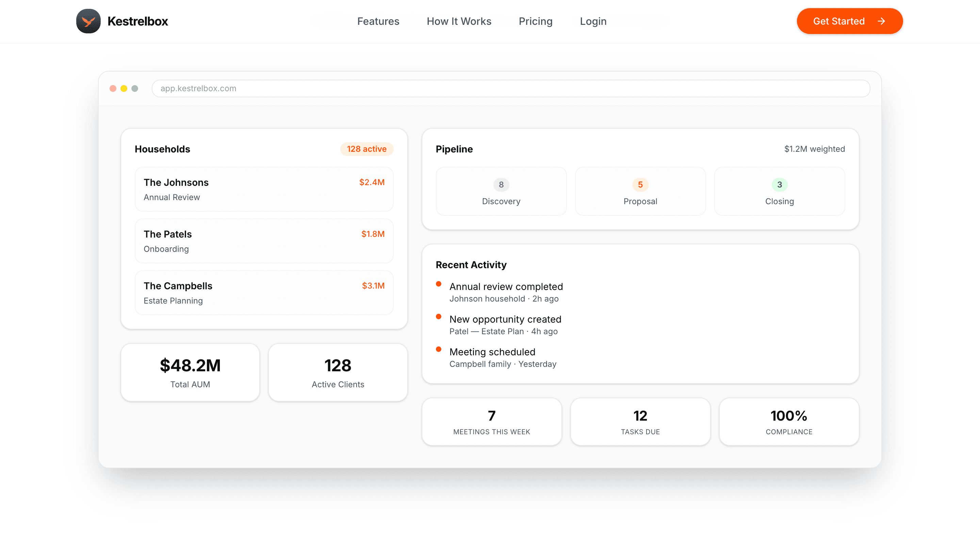This screenshot has width=980, height=552.
Task: Toggle the 128 active households badge
Action: 366,149
